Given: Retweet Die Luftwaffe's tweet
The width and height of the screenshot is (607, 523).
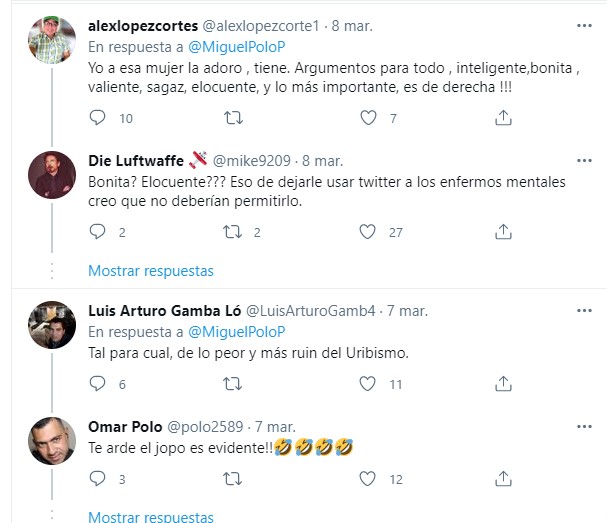Looking at the screenshot, I should pyautogui.click(x=233, y=232).
